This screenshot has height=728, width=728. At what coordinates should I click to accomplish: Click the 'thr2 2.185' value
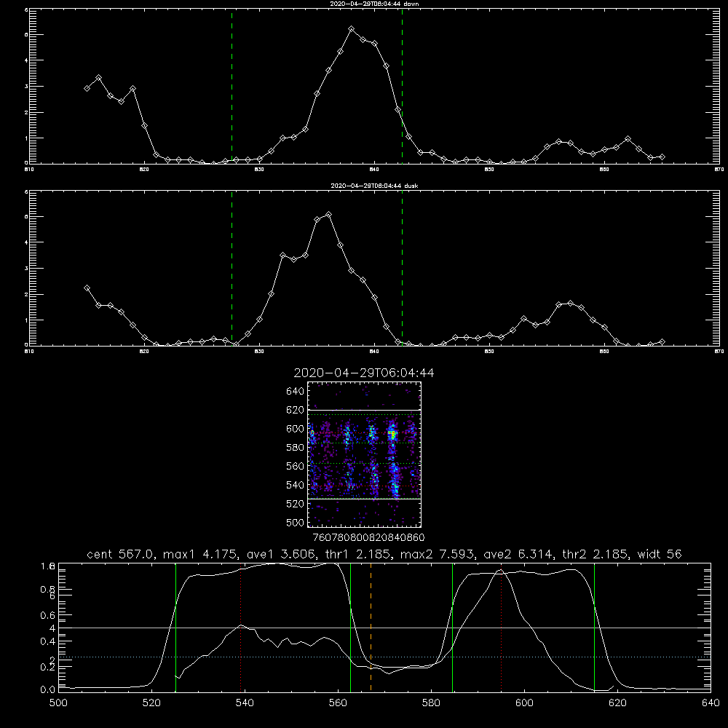[596, 554]
